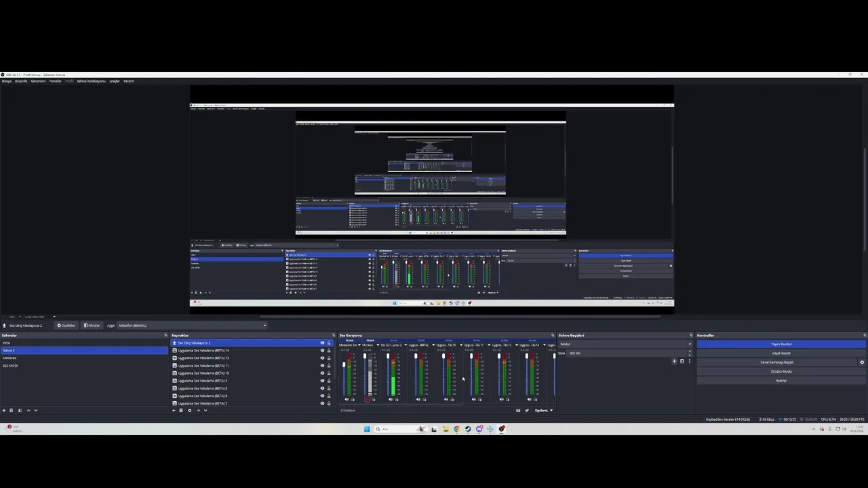Hide the Uygulama Ses Yakalama (BETA) 12 source
The width and height of the screenshot is (868, 488).
[322, 358]
